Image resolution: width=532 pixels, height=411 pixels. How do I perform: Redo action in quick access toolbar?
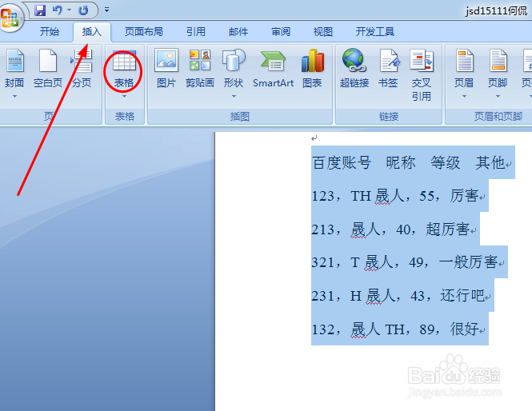(x=83, y=10)
